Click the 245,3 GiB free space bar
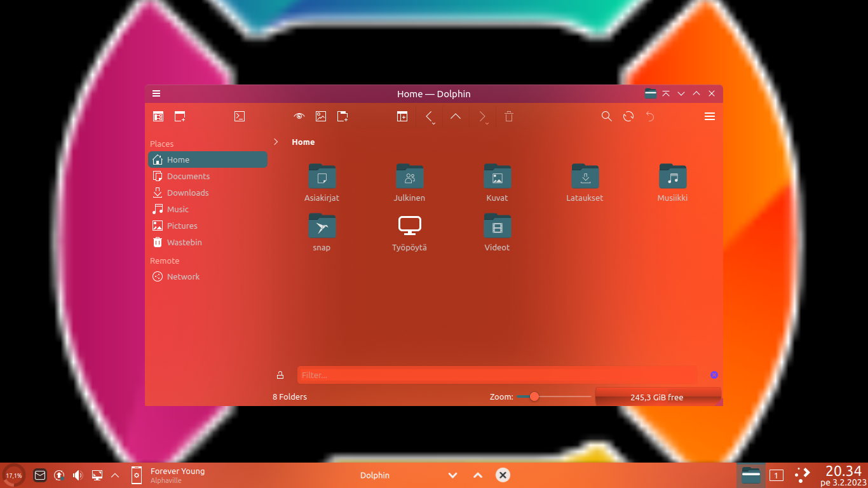Viewport: 868px width, 488px height. click(x=658, y=396)
